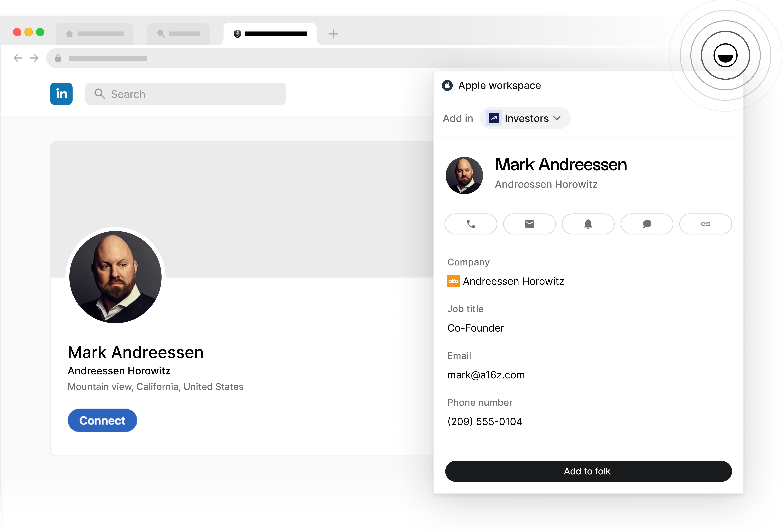The image size is (782, 532).
Task: Click the email icon to contact Mark
Action: [x=529, y=224]
